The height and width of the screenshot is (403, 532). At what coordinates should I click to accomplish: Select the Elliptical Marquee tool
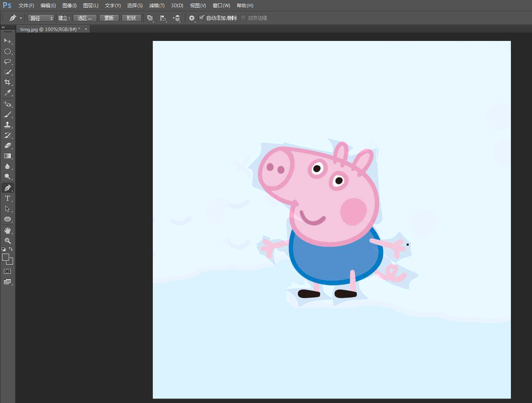point(8,51)
